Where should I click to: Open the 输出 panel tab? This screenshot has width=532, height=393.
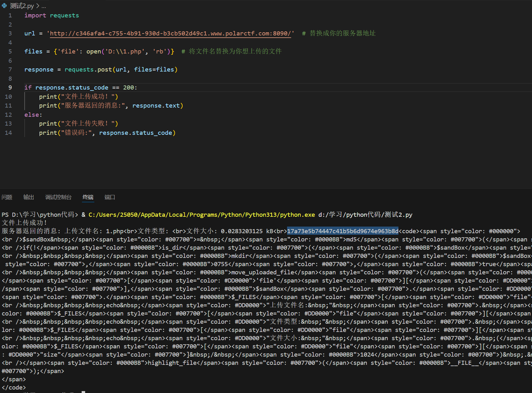[28, 197]
